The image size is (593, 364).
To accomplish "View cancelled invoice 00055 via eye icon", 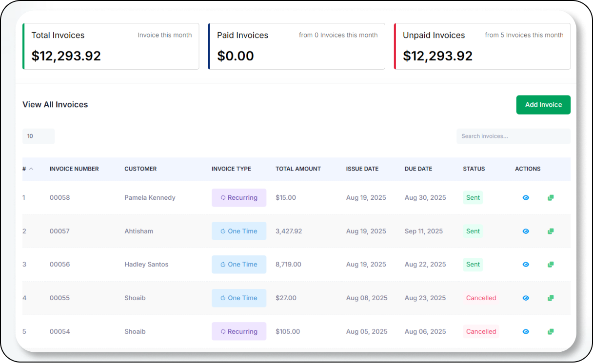I will pyautogui.click(x=526, y=298).
